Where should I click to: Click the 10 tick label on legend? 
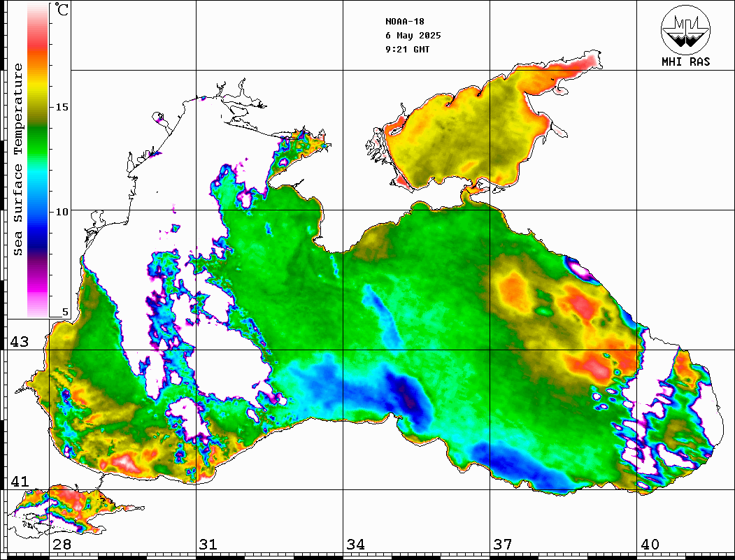click(x=62, y=212)
